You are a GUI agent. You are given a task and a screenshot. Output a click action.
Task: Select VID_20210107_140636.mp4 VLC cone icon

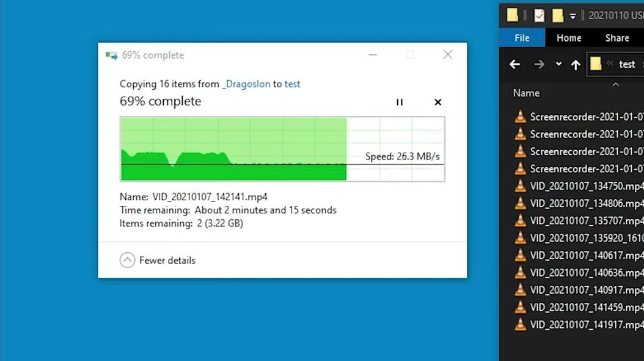pos(520,272)
